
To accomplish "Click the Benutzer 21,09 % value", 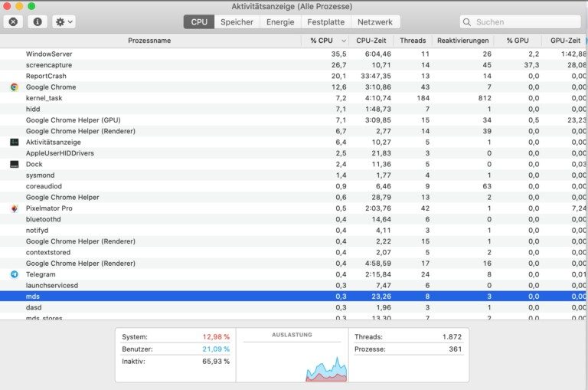I will (216, 349).
